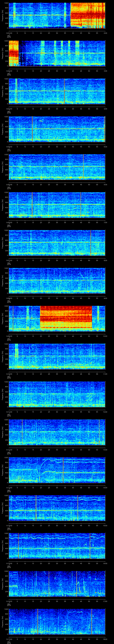Viewport: 114px width, 644px height.
Task: Open the spectrogram panel starting at 9:12:00
Action: [x=57, y=432]
